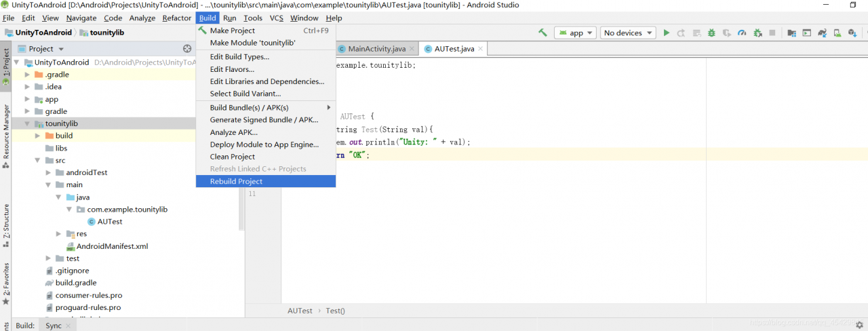Sync project with Gradle files icon
This screenshot has width=868, height=331.
(x=822, y=33)
